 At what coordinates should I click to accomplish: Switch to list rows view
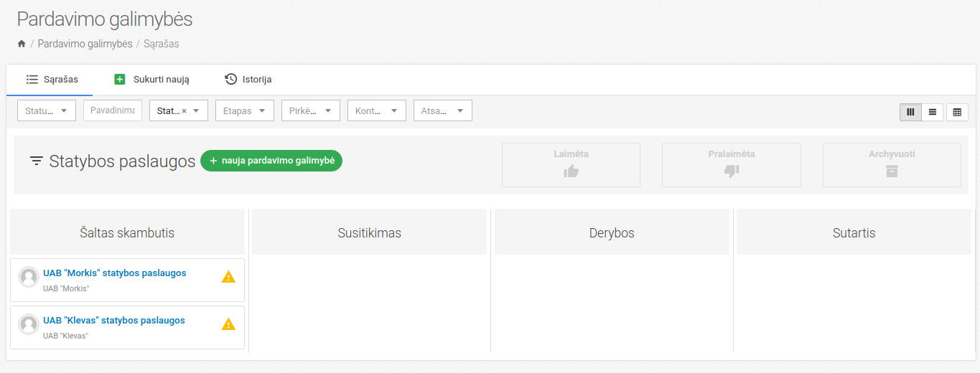(x=933, y=112)
